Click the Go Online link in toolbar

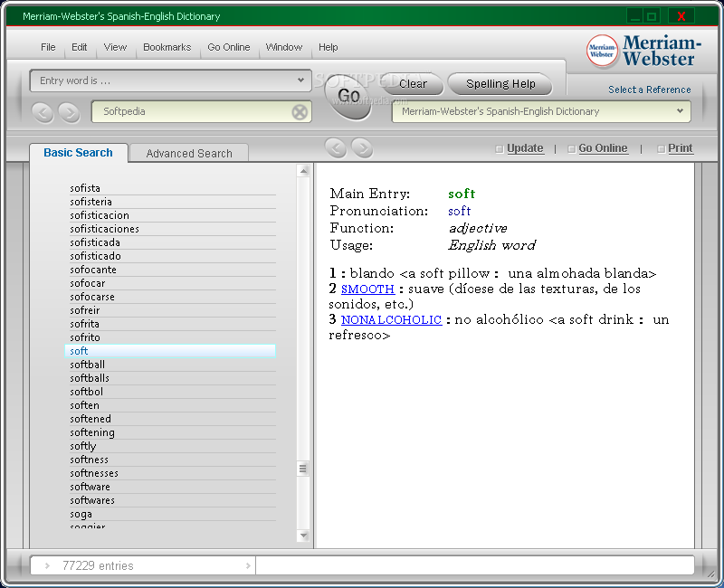pos(603,148)
